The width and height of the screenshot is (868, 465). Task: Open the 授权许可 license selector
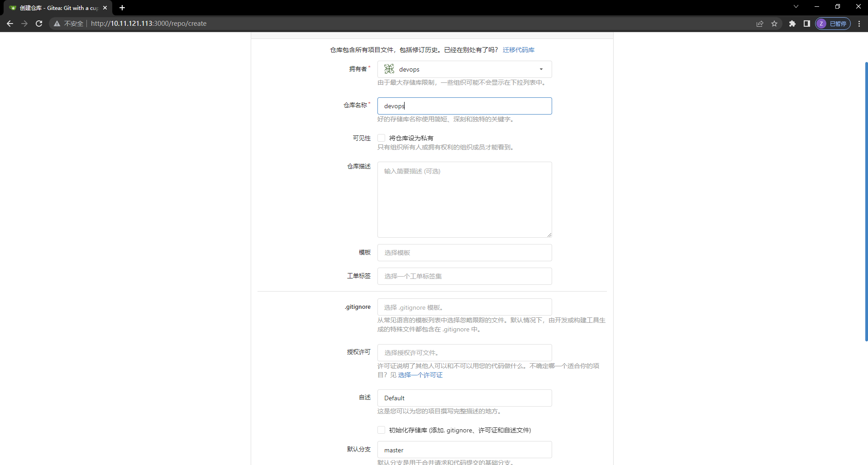464,352
